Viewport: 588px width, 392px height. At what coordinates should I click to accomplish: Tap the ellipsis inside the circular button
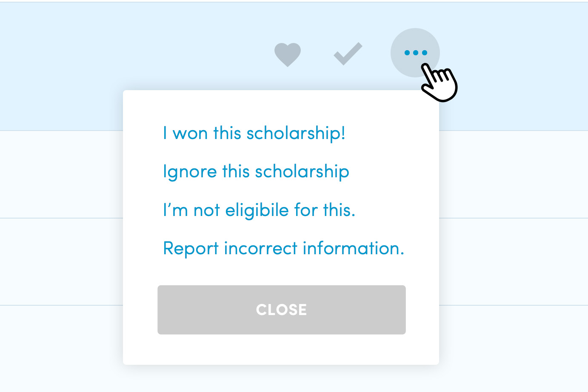(415, 52)
